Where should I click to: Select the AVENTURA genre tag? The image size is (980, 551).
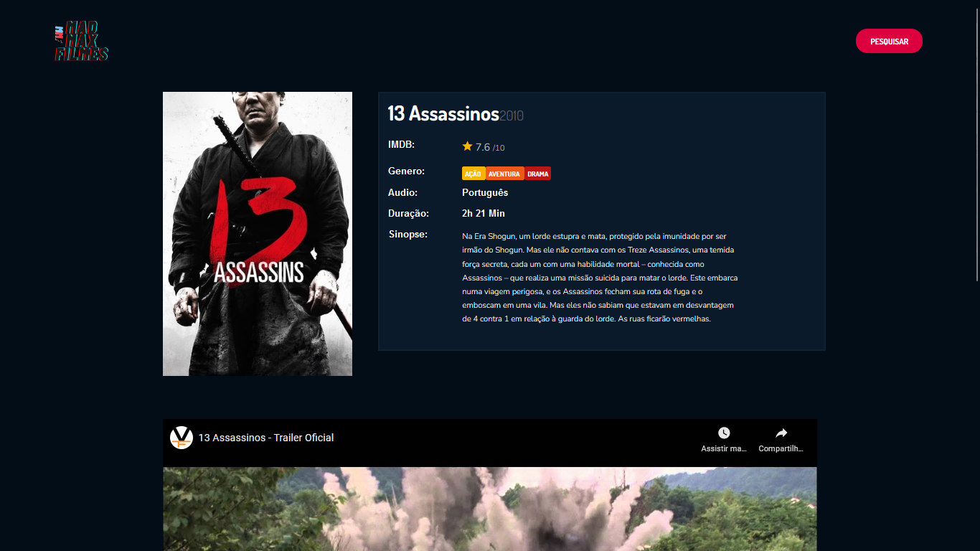(x=505, y=174)
